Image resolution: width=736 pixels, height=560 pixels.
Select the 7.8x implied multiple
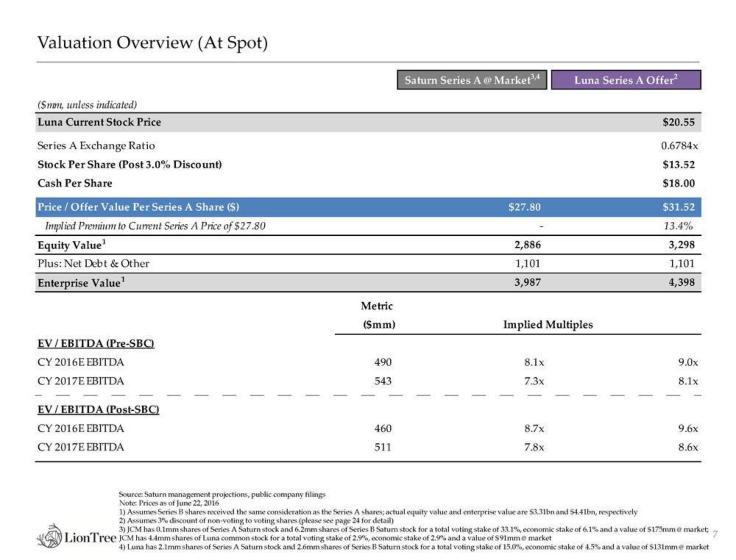[534, 447]
